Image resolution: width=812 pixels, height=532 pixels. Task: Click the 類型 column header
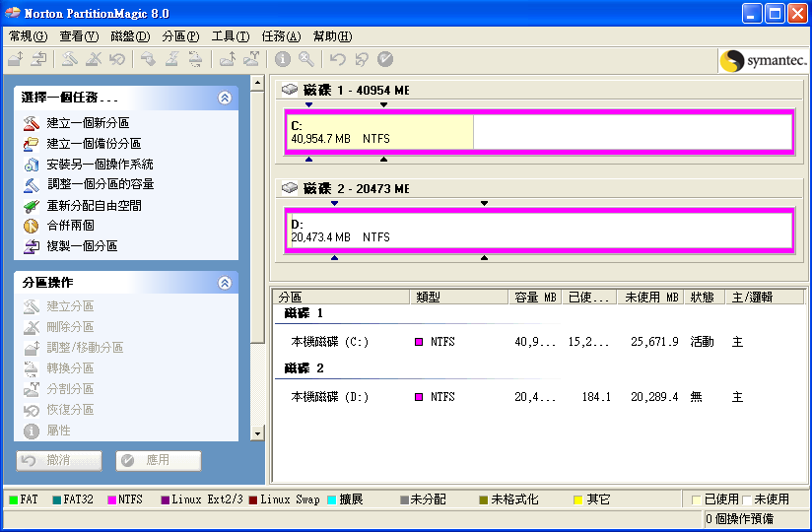click(x=459, y=298)
